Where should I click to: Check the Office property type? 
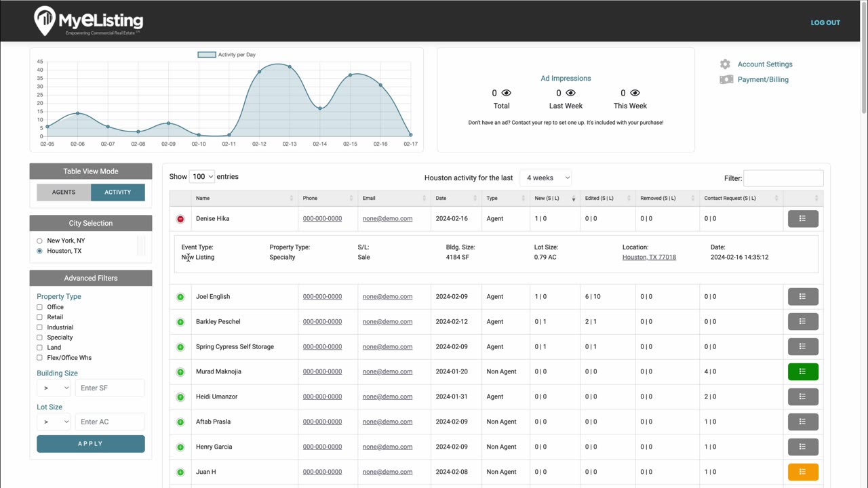point(39,307)
